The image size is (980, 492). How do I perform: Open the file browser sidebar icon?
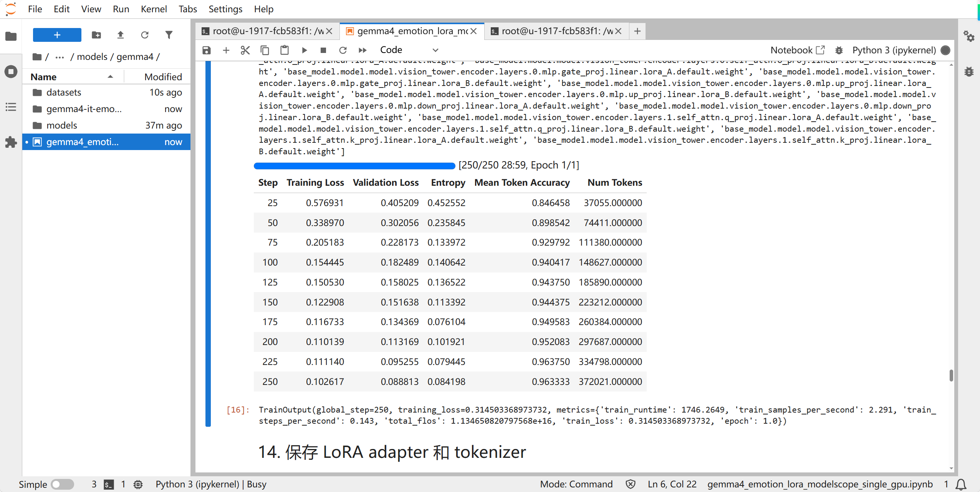point(11,36)
